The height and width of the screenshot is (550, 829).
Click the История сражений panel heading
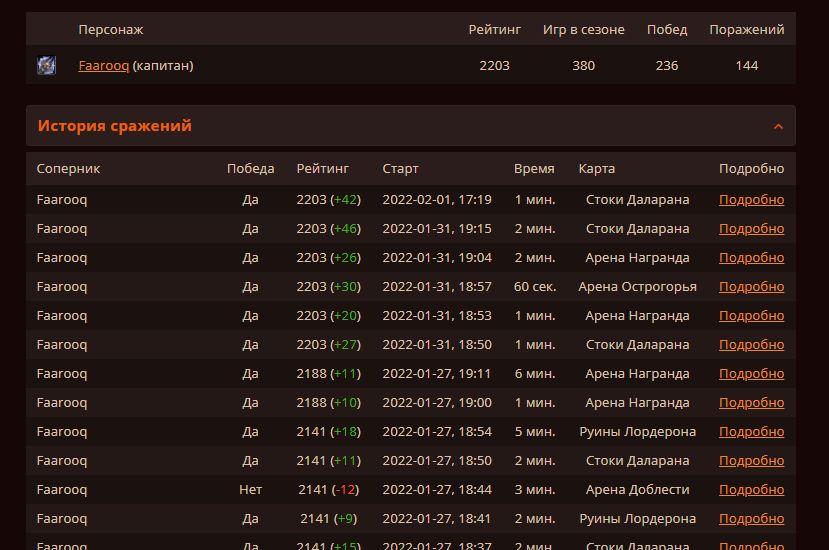click(x=114, y=126)
